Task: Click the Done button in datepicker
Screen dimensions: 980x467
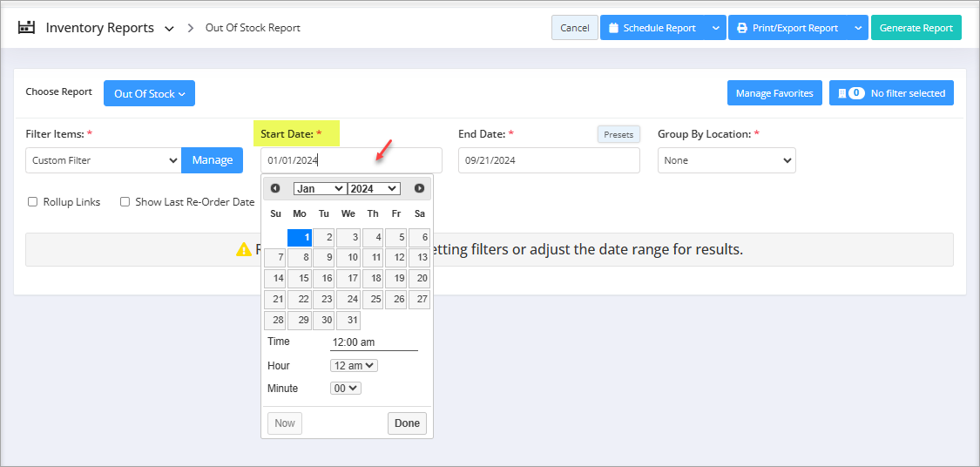Action: point(407,423)
